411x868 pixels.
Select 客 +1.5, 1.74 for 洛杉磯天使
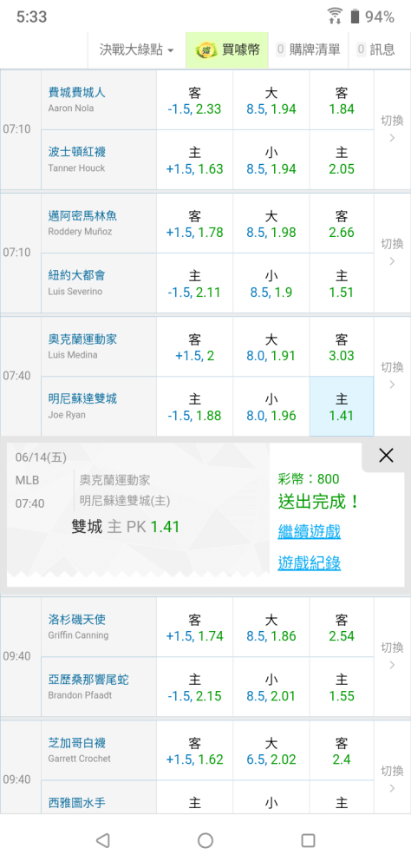pos(195,628)
